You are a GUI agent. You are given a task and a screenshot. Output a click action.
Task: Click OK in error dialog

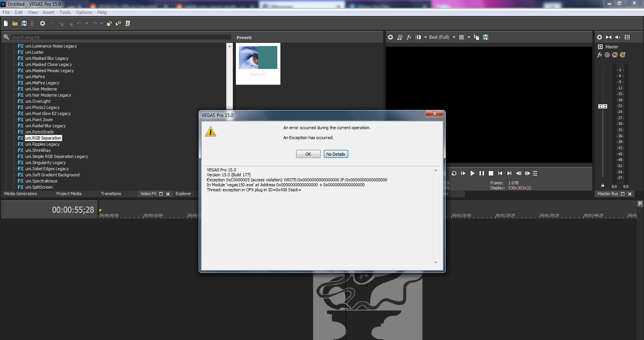(308, 154)
